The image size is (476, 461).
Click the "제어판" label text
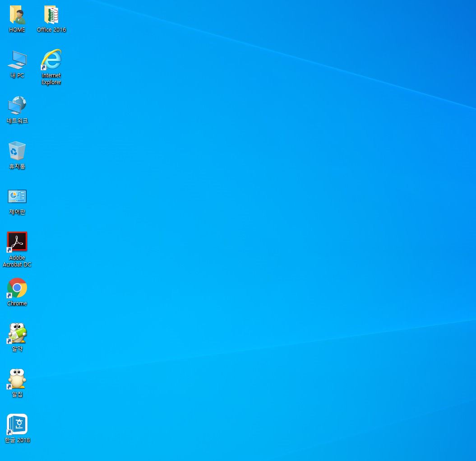coord(17,212)
